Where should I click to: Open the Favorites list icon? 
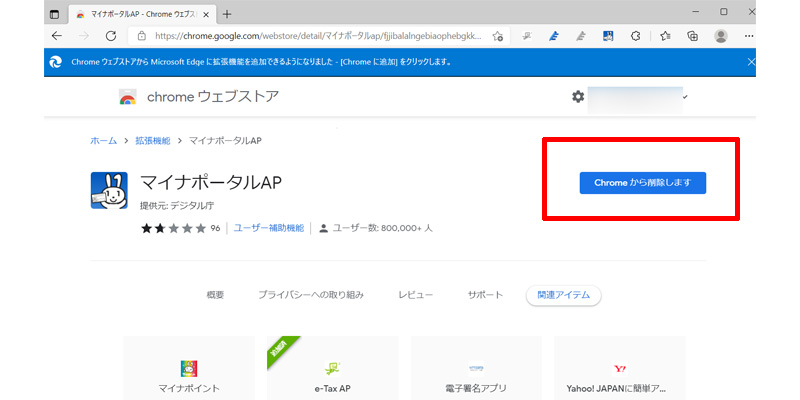tap(665, 36)
